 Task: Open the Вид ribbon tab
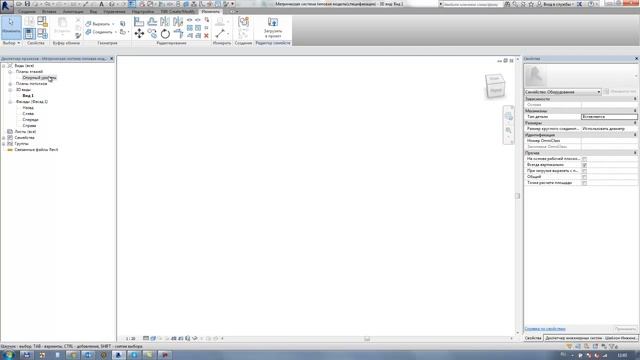click(93, 11)
